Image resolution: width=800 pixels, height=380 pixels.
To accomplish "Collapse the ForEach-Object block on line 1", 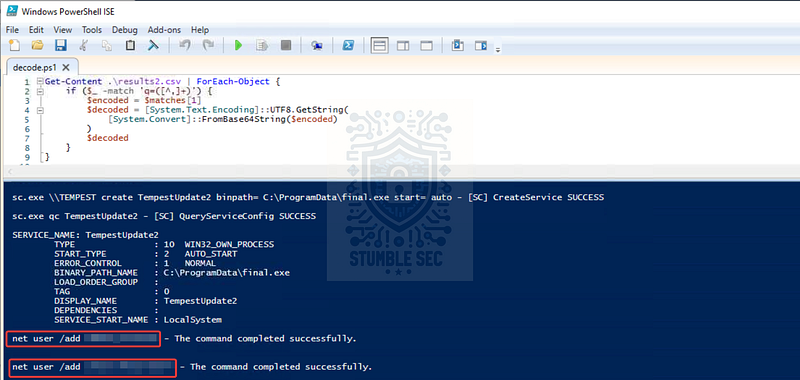I will pos(40,82).
